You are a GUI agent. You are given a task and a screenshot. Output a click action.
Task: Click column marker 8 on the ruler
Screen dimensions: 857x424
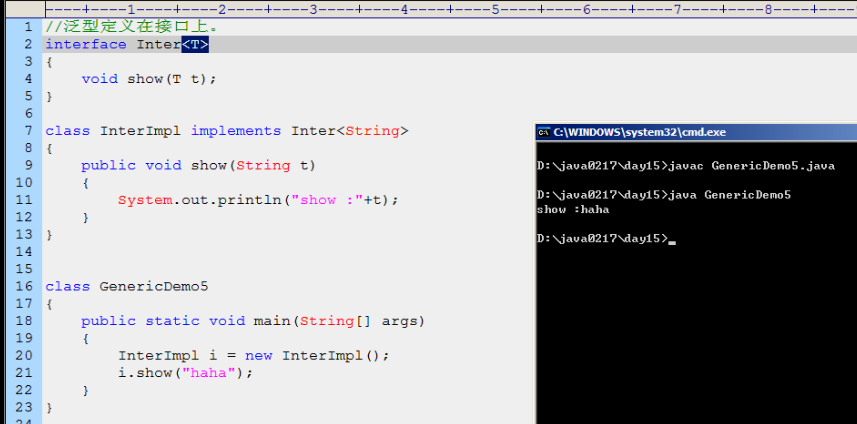click(x=768, y=9)
